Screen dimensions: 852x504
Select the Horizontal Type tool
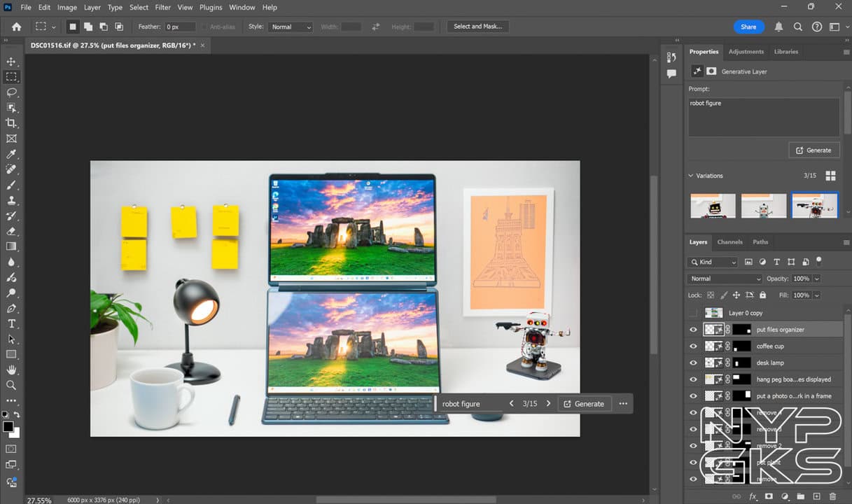(11, 323)
